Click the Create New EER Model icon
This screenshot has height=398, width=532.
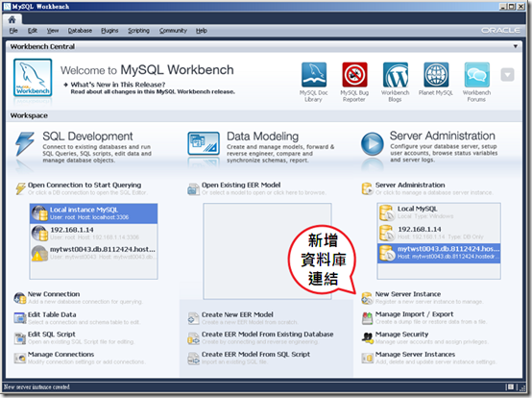[x=193, y=318]
